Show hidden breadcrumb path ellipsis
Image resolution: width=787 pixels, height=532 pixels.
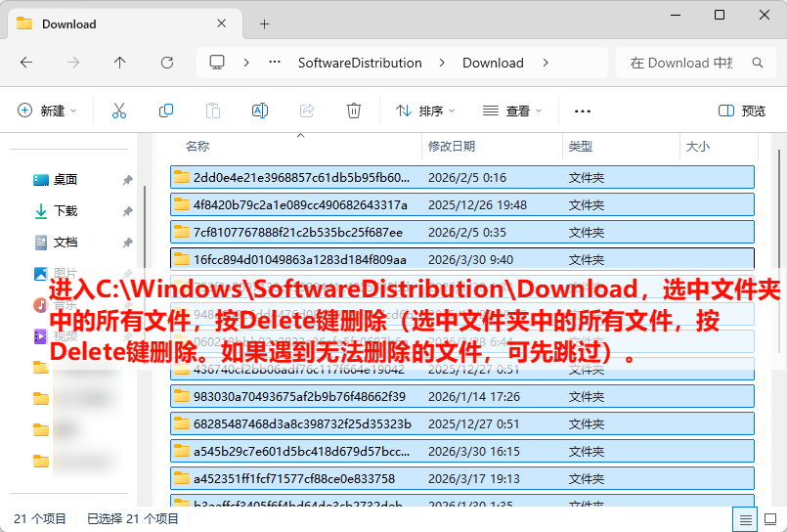(x=275, y=63)
